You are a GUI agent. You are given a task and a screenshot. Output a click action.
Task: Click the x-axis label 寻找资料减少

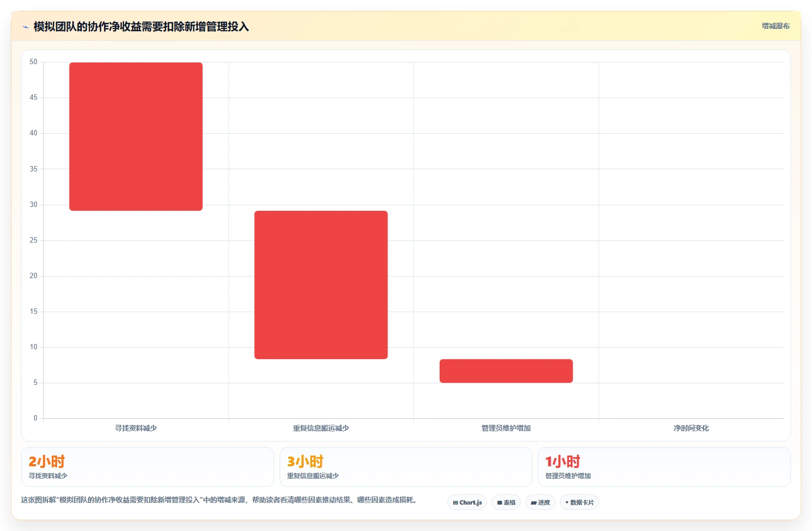pyautogui.click(x=136, y=428)
